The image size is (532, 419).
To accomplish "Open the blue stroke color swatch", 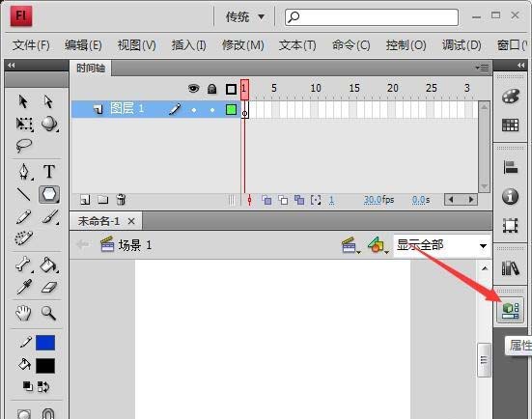I will 45,343.
